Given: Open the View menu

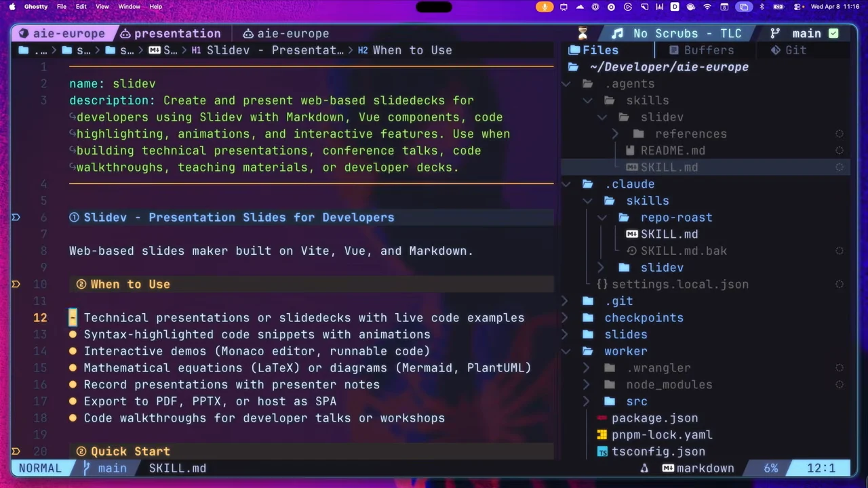Looking at the screenshot, I should point(102,7).
